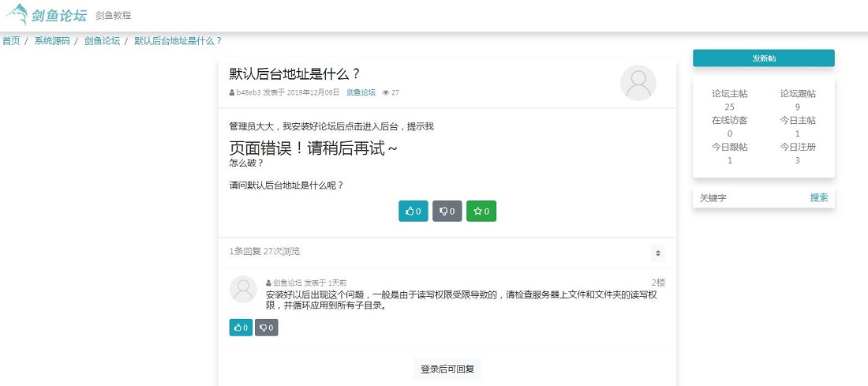Click the user icon beside b48eb3

[232, 92]
